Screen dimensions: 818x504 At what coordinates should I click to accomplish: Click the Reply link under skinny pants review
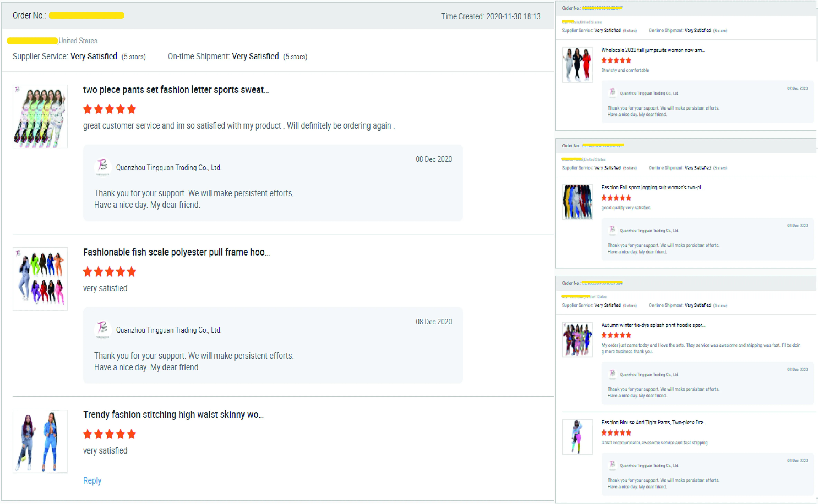92,480
